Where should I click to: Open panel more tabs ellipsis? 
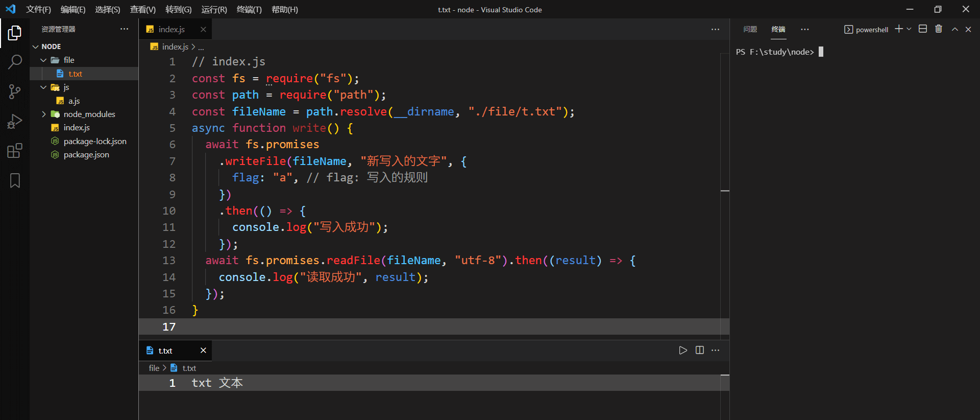[x=805, y=29]
